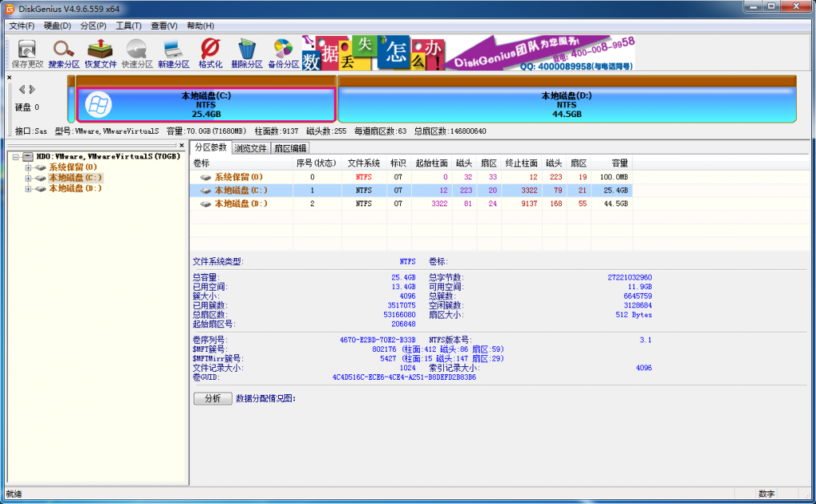816x504 pixels.
Task: Click the HD0 hard disk icon in the tree
Action: [x=28, y=157]
